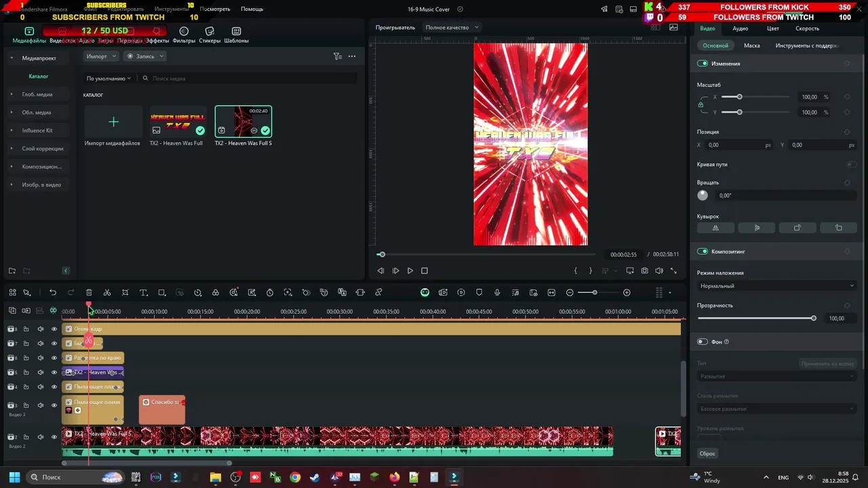
Task: Select the scissors split tool in timeline toolbar
Action: [107, 293]
